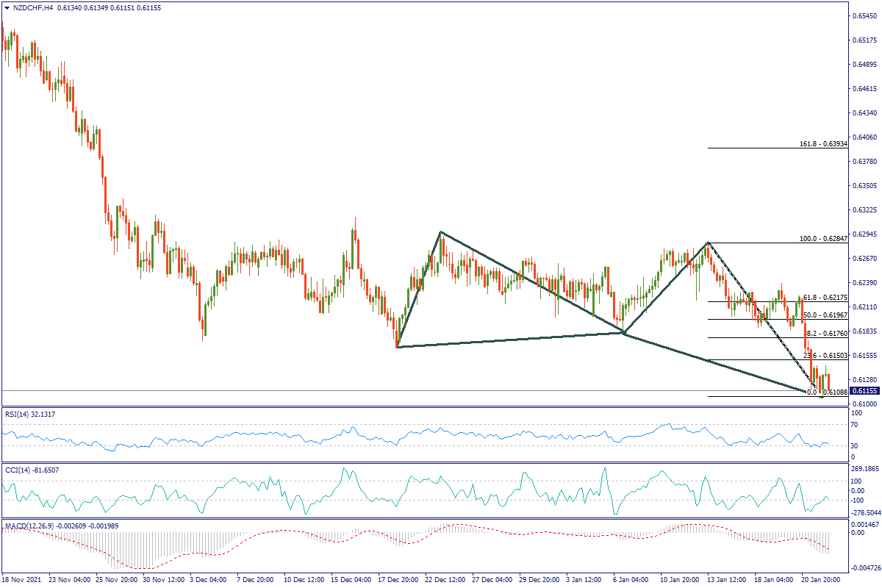Click the 0.001467 value on MACD scale
Screen dimensions: 882x588
[x=865, y=523]
